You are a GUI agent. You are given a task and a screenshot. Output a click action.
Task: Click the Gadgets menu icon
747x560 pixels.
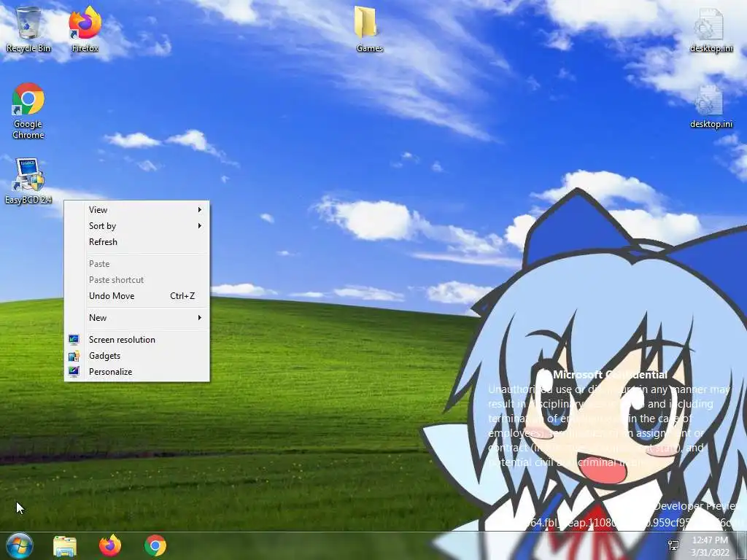(74, 356)
